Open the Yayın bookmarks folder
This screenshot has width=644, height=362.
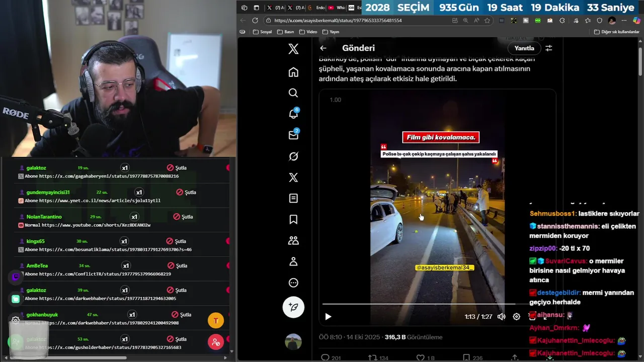point(331,32)
